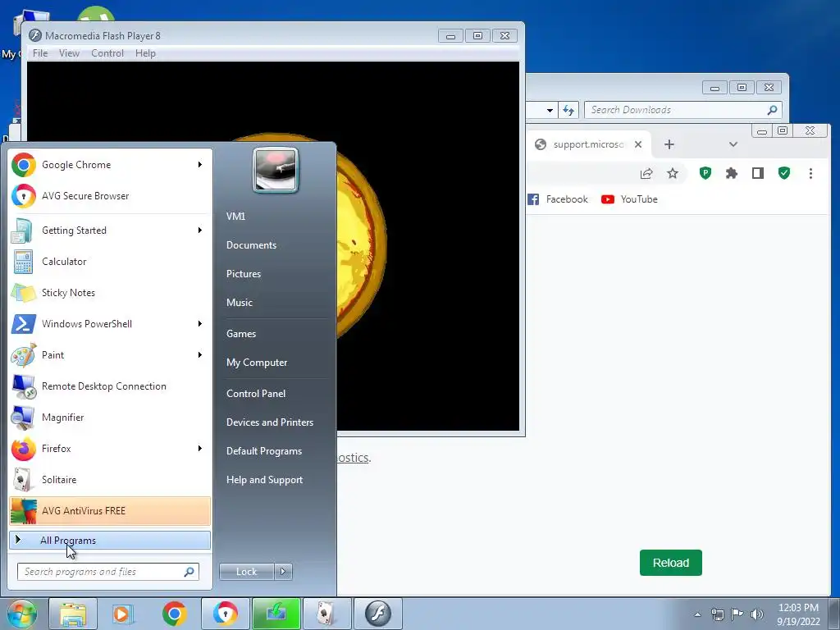Open Chrome three-dot menu
Image resolution: width=840 pixels, height=630 pixels.
point(810,173)
